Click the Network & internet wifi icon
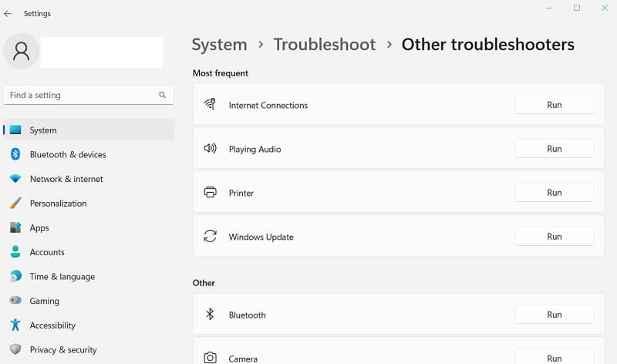The image size is (617, 364). click(15, 179)
